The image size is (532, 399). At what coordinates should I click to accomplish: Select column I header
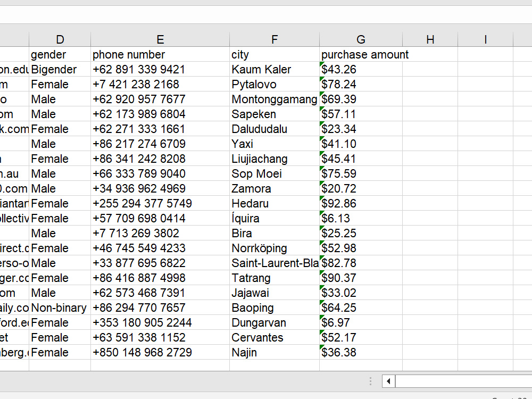tap(486, 39)
